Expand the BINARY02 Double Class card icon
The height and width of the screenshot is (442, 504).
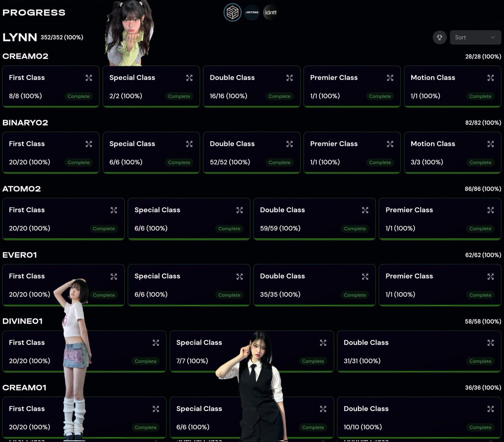pos(289,144)
